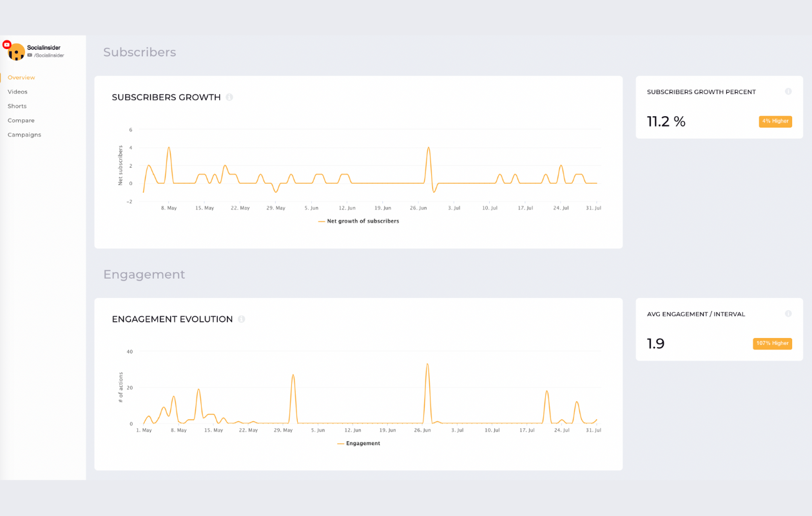Go to the Videos section
The image size is (812, 516).
pos(17,92)
